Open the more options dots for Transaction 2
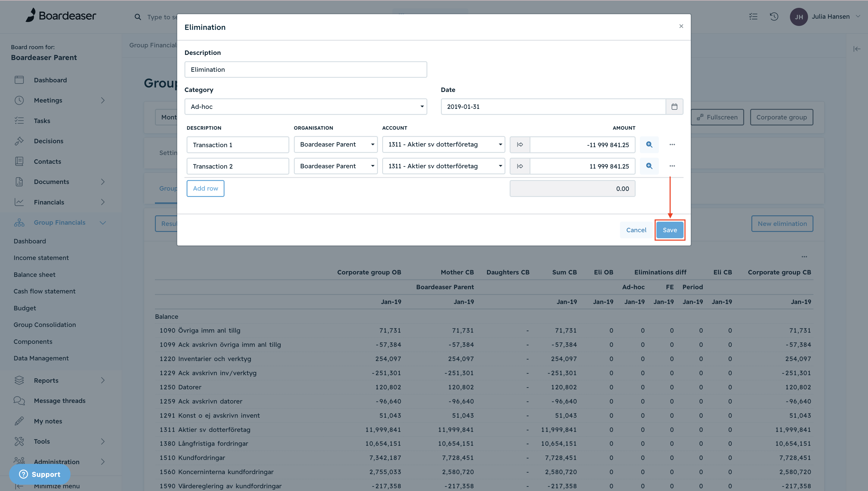The width and height of the screenshot is (868, 491). point(672,166)
